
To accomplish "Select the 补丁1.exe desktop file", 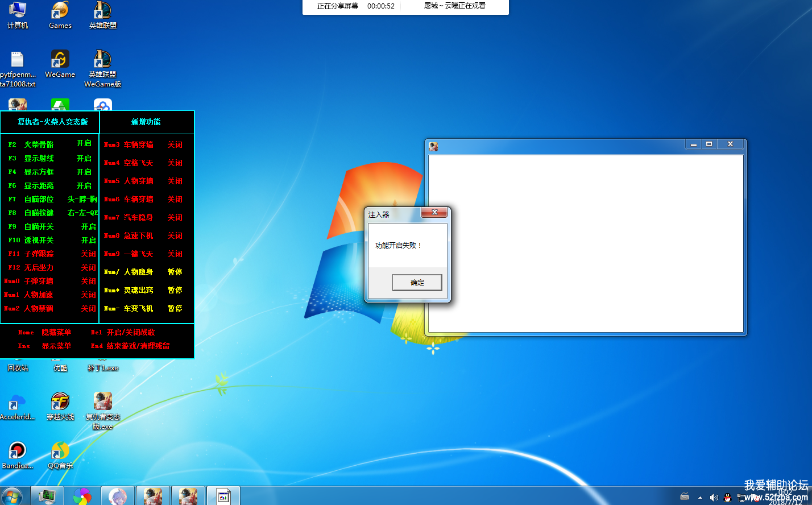I will coord(102,367).
